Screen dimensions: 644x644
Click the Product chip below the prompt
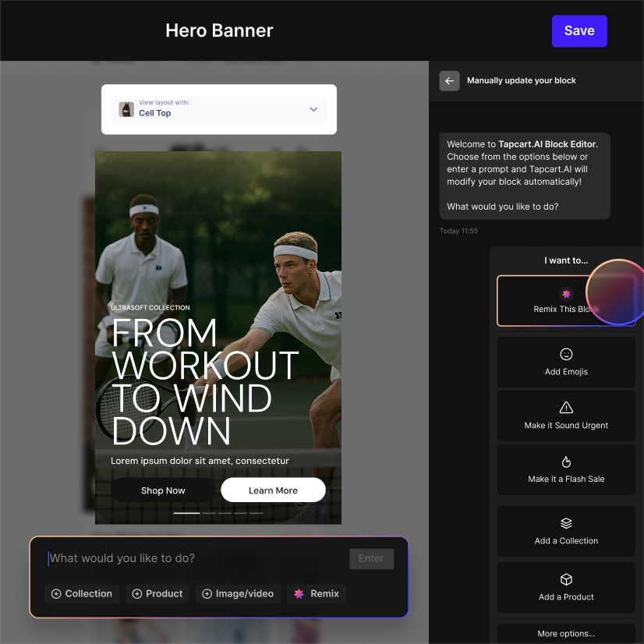click(x=157, y=594)
